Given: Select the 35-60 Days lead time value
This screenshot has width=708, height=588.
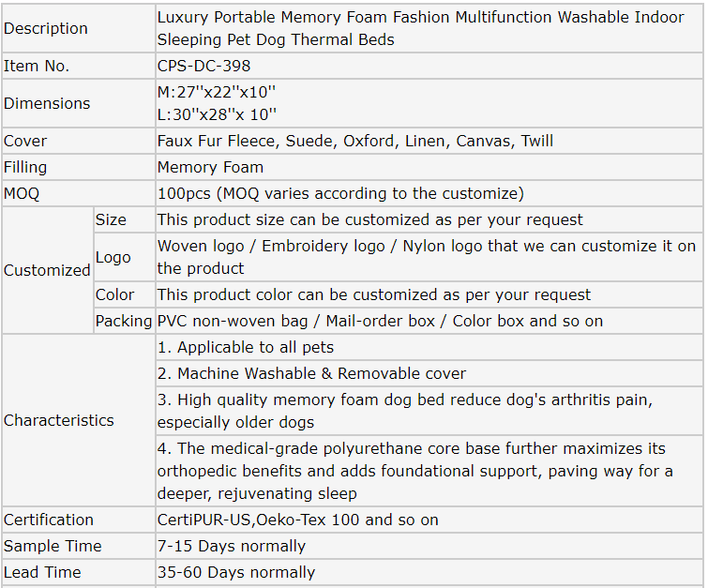Looking at the screenshot, I should [235, 572].
